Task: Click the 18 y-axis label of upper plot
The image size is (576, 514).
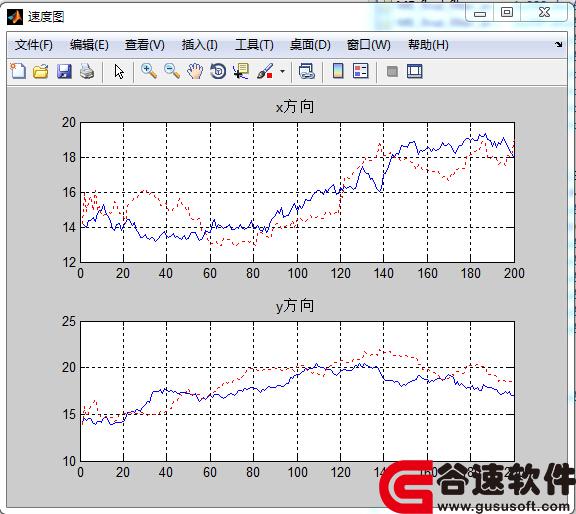Action: point(69,157)
